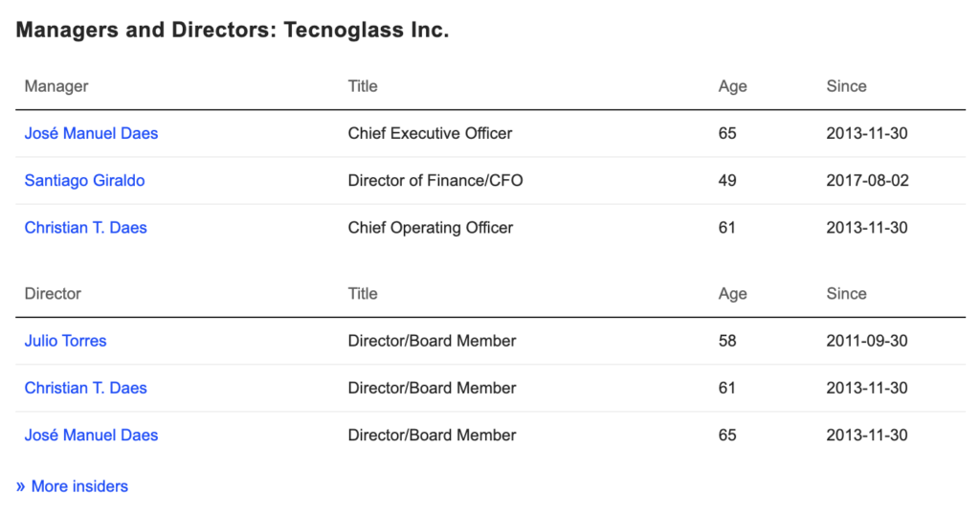The width and height of the screenshot is (980, 516).
Task: Click Age header in Director table
Action: tap(732, 294)
